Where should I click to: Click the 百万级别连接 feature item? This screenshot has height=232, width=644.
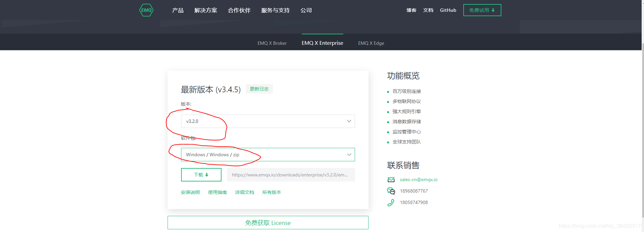pos(407,91)
